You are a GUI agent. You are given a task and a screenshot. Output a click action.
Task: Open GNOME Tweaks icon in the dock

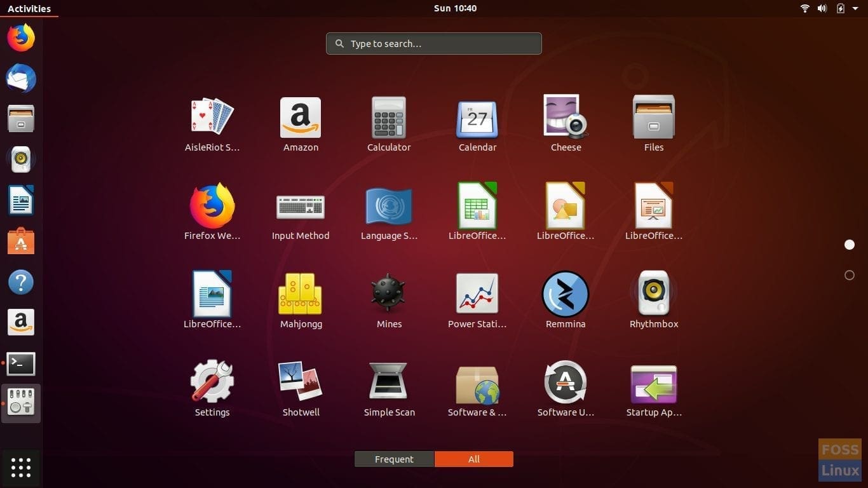tap(21, 403)
